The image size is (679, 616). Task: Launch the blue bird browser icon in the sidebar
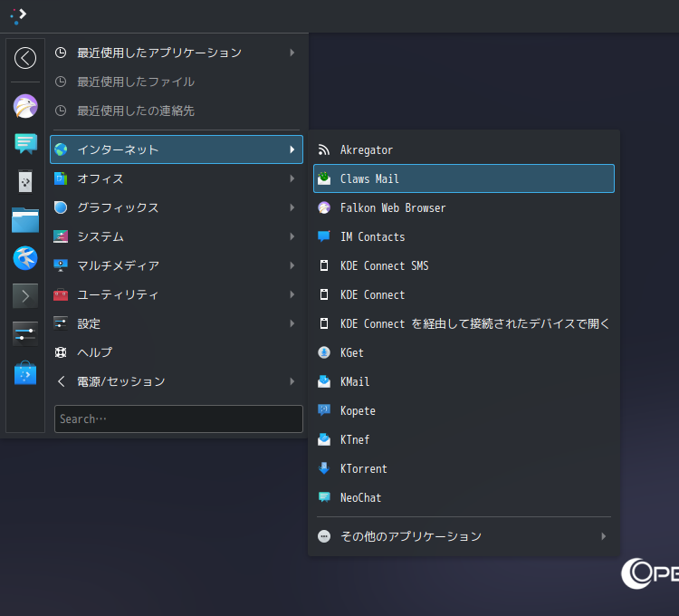click(x=25, y=258)
